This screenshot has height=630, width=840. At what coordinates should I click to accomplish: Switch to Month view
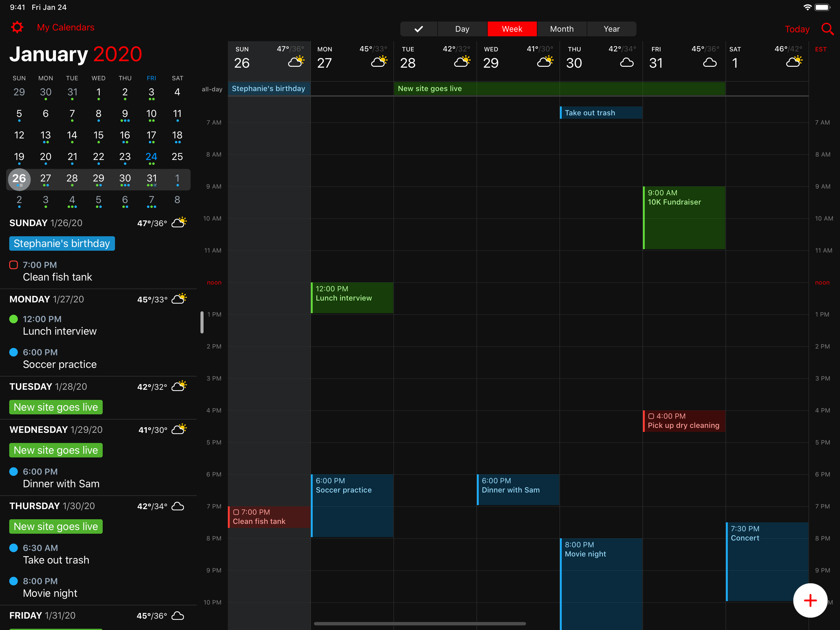pyautogui.click(x=562, y=29)
